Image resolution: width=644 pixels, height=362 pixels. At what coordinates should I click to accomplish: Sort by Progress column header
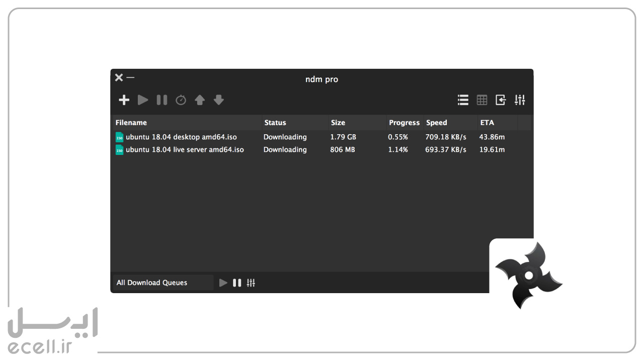(405, 123)
